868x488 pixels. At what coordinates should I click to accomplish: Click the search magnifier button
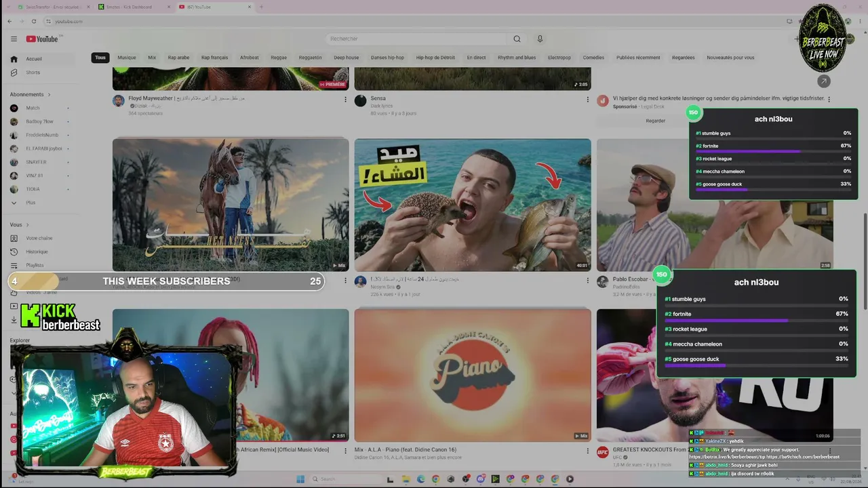(x=517, y=39)
